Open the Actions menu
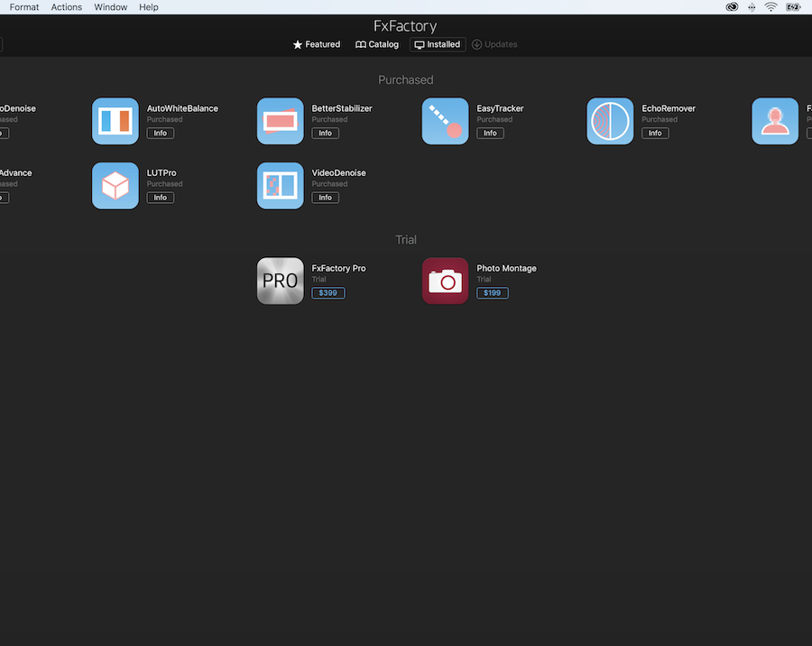 pos(66,7)
